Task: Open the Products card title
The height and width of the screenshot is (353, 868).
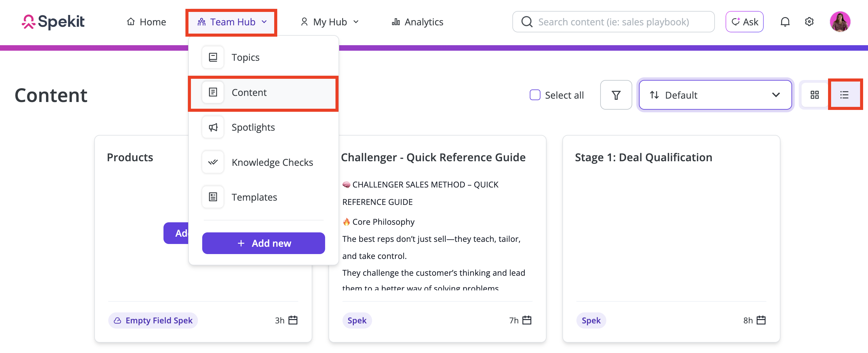Action: point(130,158)
